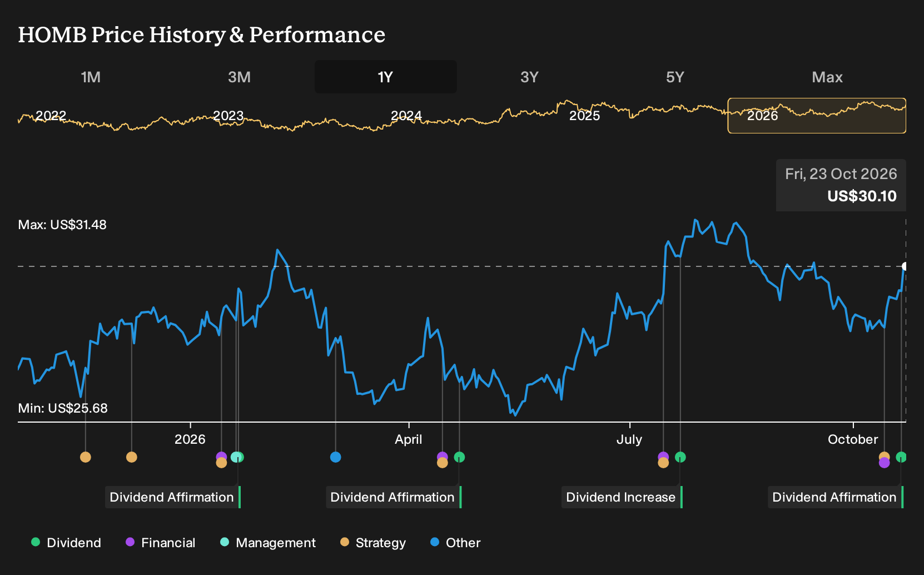View the Max time range tab
This screenshot has width=924, height=575.
pos(827,77)
